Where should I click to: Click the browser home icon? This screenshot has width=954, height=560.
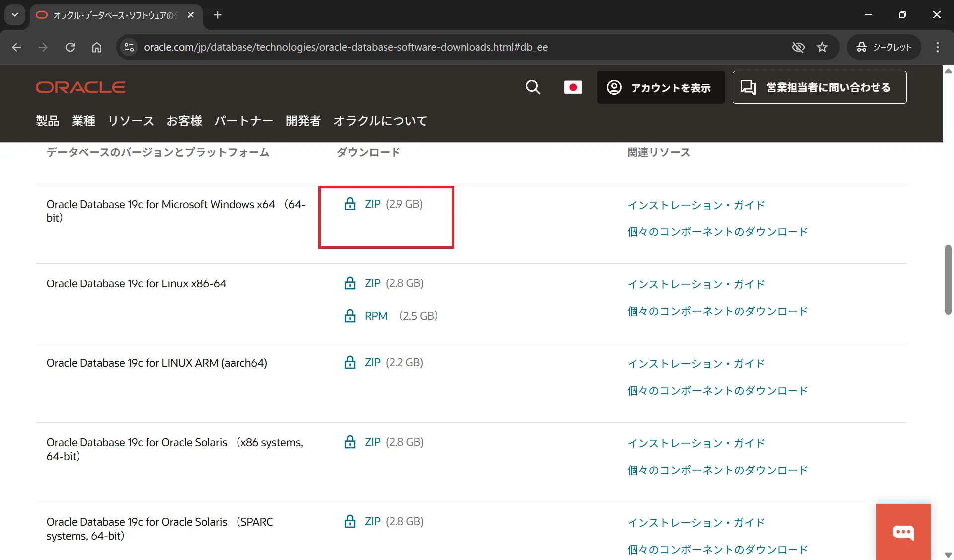pos(97,47)
